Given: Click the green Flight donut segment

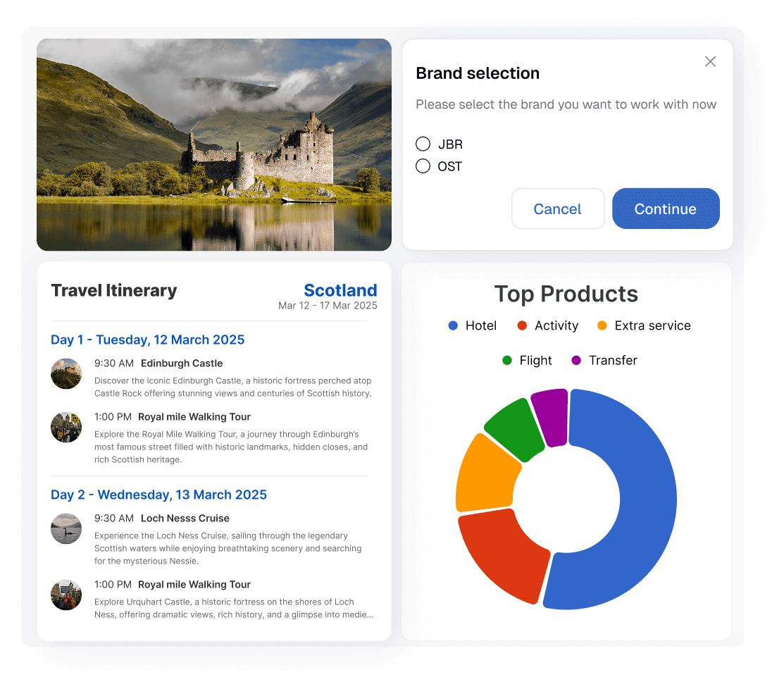Looking at the screenshot, I should [515, 428].
